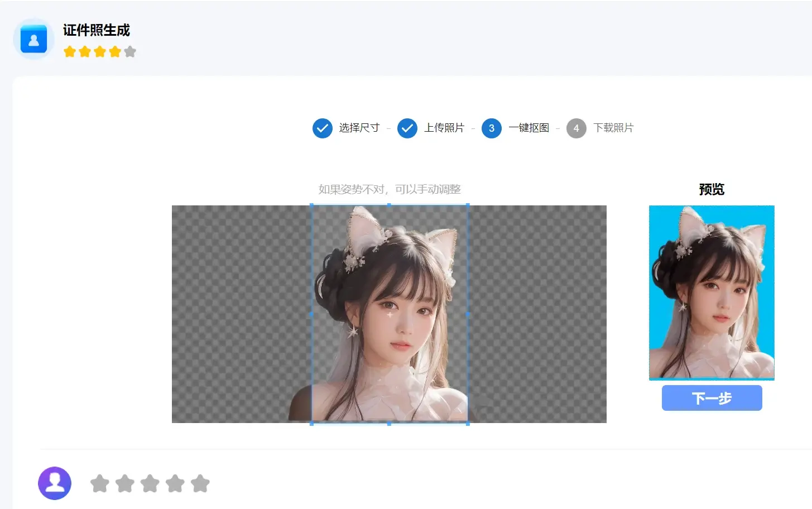This screenshot has width=812, height=509.
Task: Click the bottom-left crop handle
Action: pos(311,424)
